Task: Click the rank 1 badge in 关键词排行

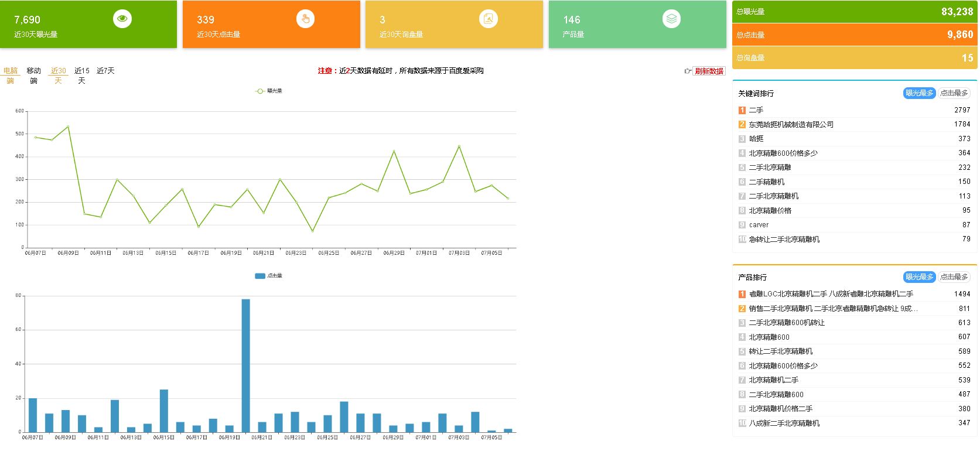Action: pos(742,110)
